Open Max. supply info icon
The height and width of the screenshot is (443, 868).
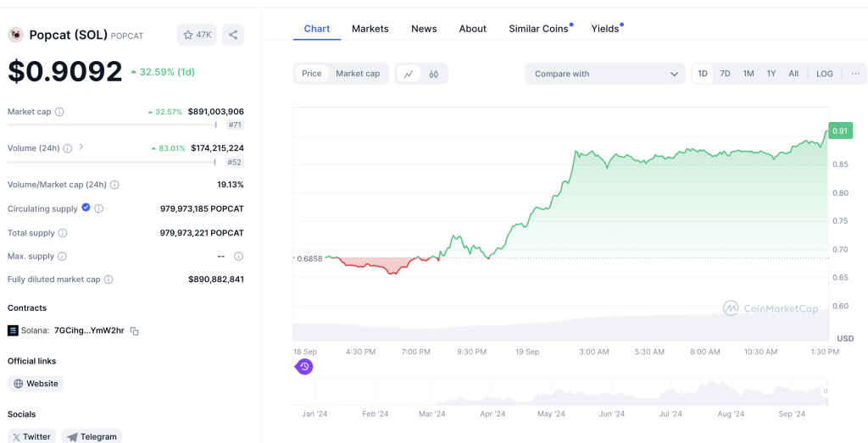[x=62, y=256]
